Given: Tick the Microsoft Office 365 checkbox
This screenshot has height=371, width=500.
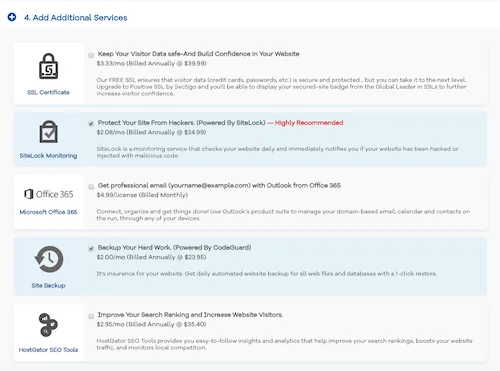Looking at the screenshot, I should (x=91, y=187).
